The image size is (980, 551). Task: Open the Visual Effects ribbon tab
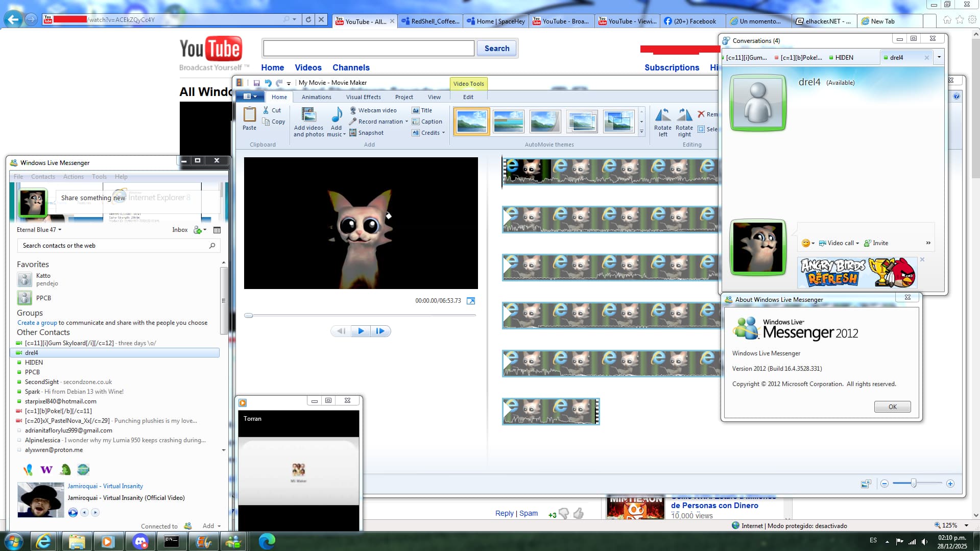pyautogui.click(x=363, y=97)
